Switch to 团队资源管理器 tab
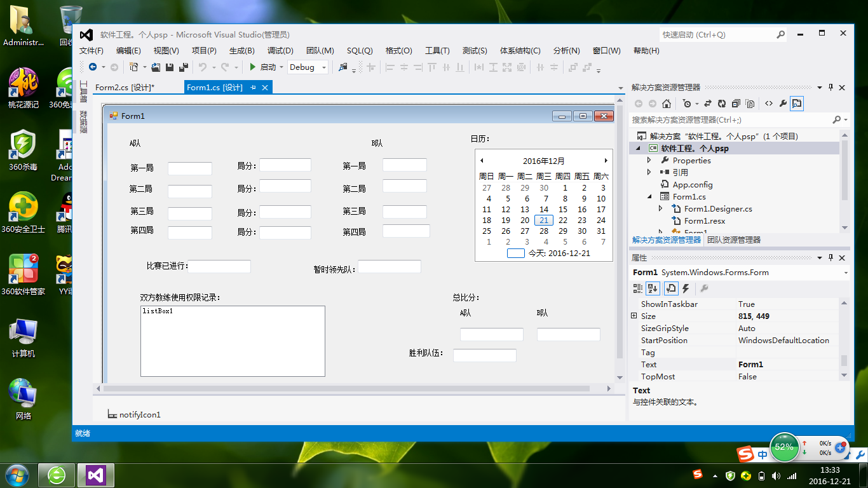This screenshot has height=488, width=868. [x=734, y=240]
